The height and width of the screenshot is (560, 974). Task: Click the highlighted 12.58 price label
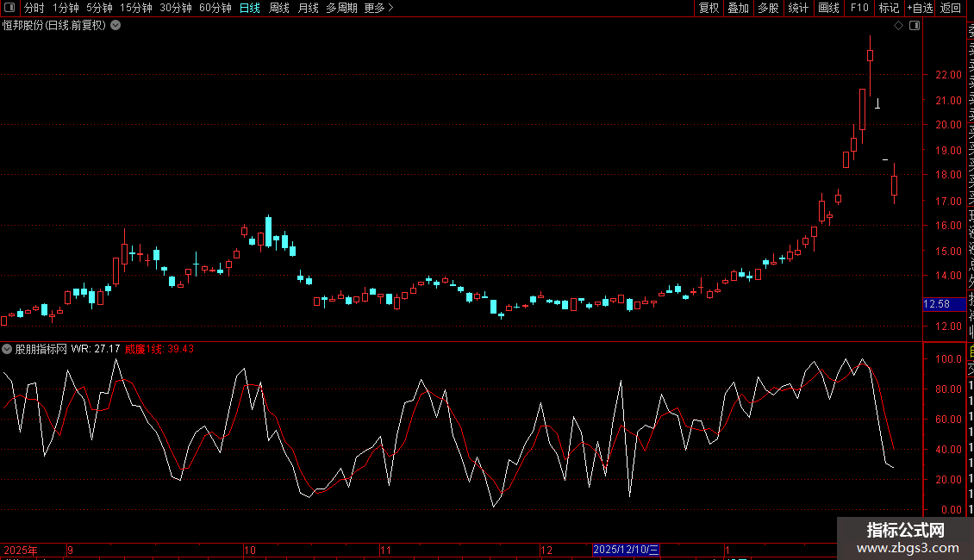point(944,304)
